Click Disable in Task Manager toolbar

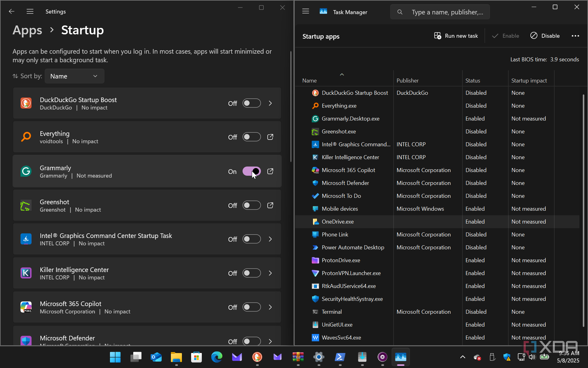545,36
